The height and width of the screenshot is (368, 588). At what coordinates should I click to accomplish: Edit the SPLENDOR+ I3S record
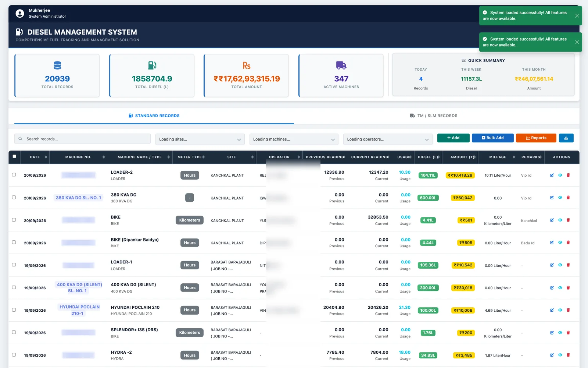(552, 333)
